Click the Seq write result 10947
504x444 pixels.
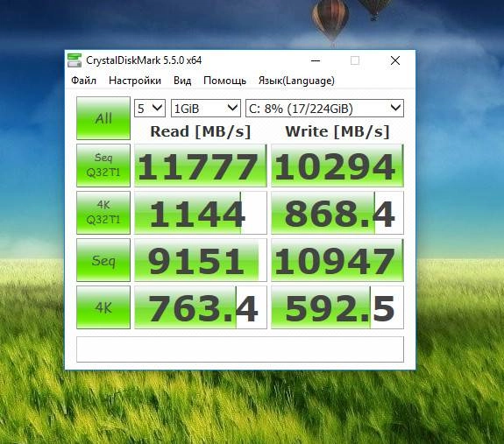coord(337,260)
